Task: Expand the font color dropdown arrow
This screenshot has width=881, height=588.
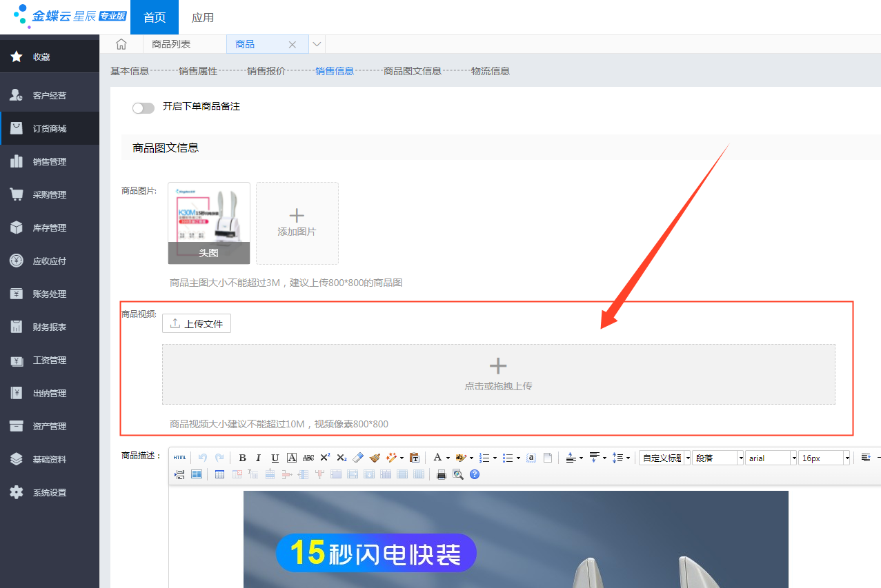Action: click(x=448, y=458)
